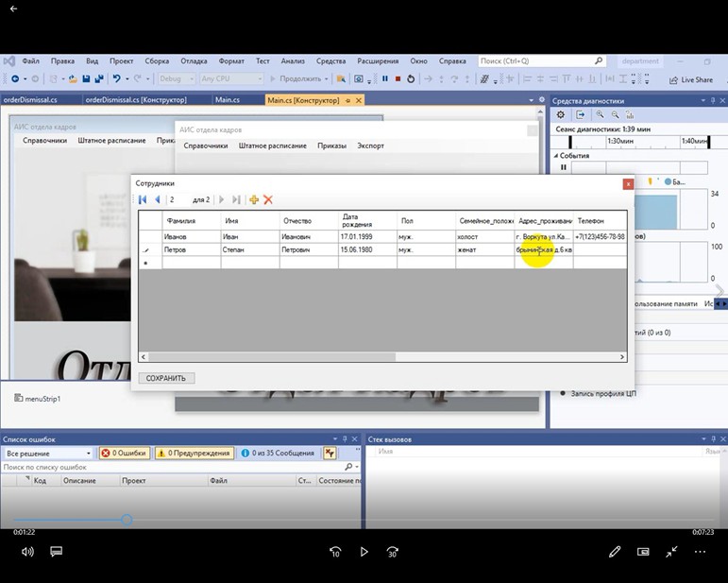
Task: Switch video to mini view mode
Action: [643, 552]
